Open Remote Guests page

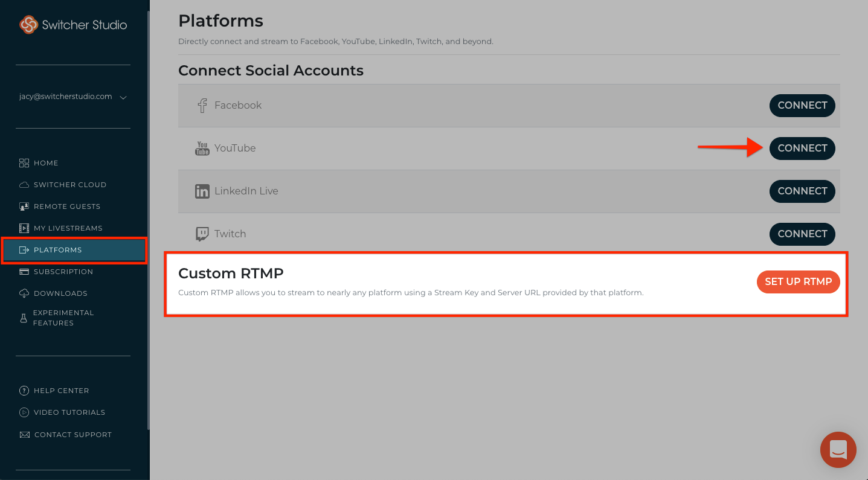point(67,206)
